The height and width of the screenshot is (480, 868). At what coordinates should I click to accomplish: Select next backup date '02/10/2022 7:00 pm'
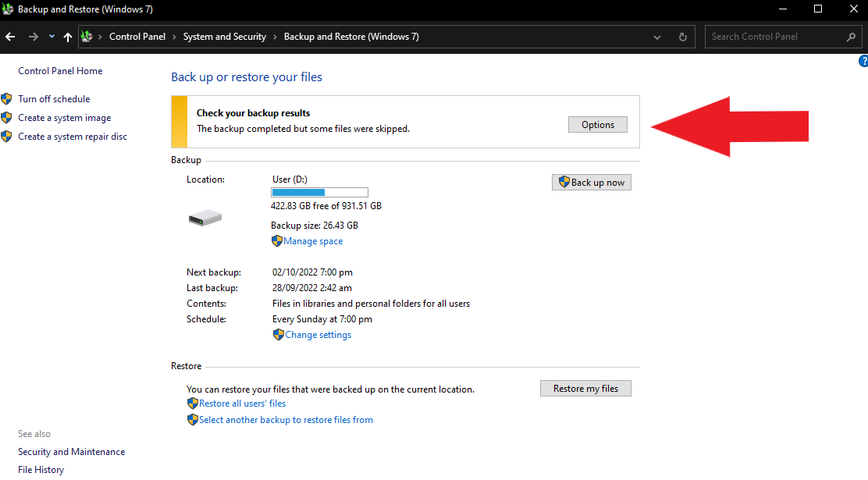pyautogui.click(x=312, y=272)
